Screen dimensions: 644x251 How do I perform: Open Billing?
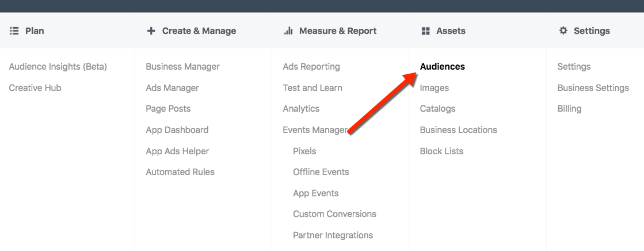[x=570, y=109]
